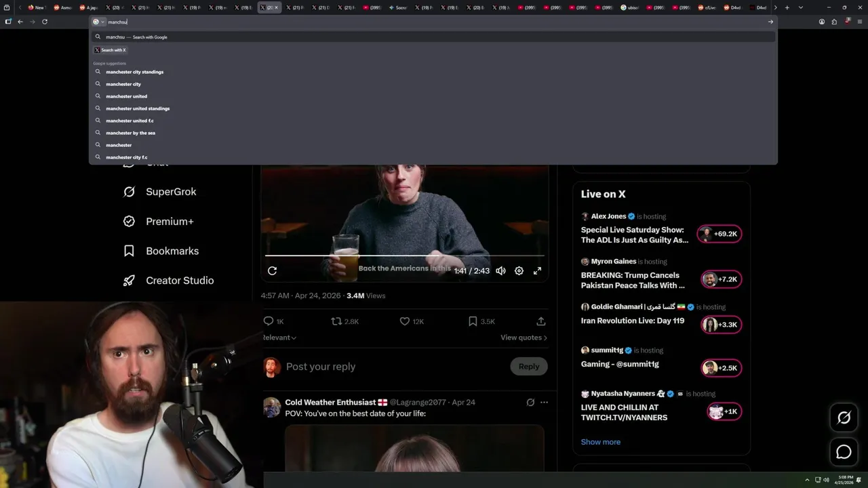
Task: Click the address bar text 'manchsu'
Action: tap(118, 22)
